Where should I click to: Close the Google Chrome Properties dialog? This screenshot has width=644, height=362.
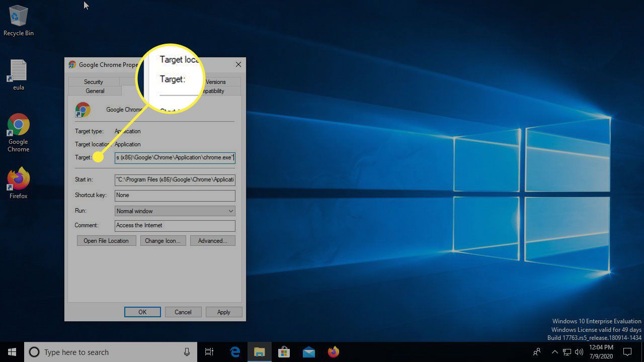(x=238, y=64)
